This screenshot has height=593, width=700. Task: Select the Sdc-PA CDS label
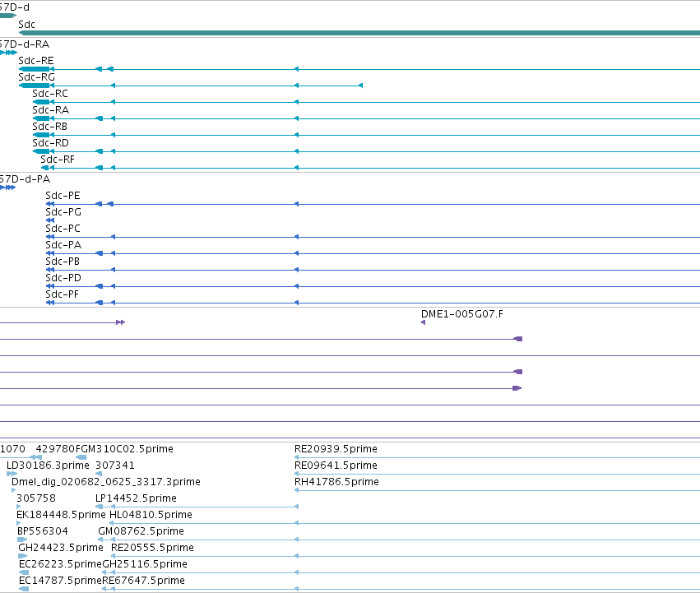click(x=63, y=245)
